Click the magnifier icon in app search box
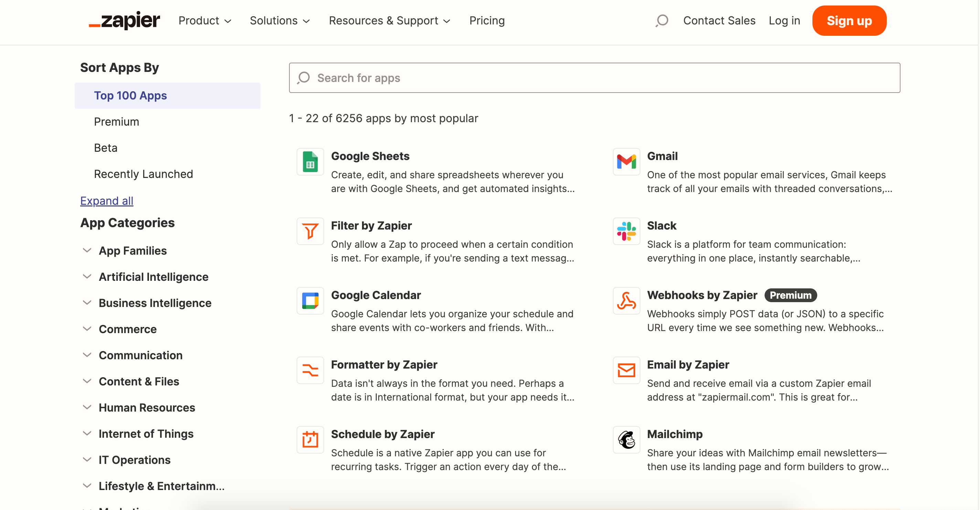Viewport: 980px width, 510px height. [x=303, y=78]
